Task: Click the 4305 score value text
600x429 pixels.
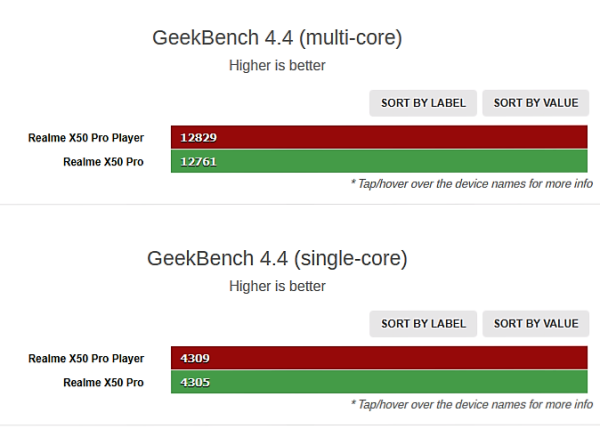Action: coord(195,382)
